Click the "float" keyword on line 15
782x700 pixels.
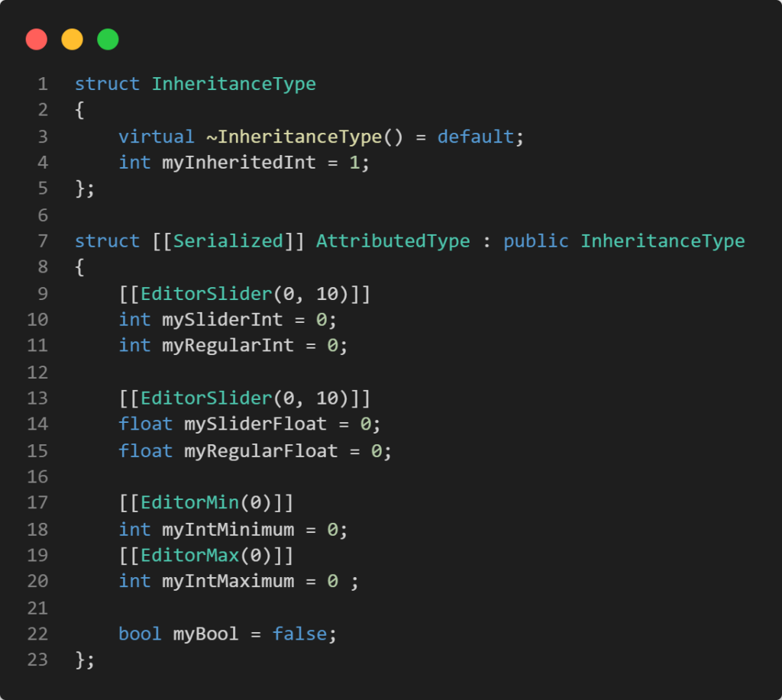pos(145,450)
